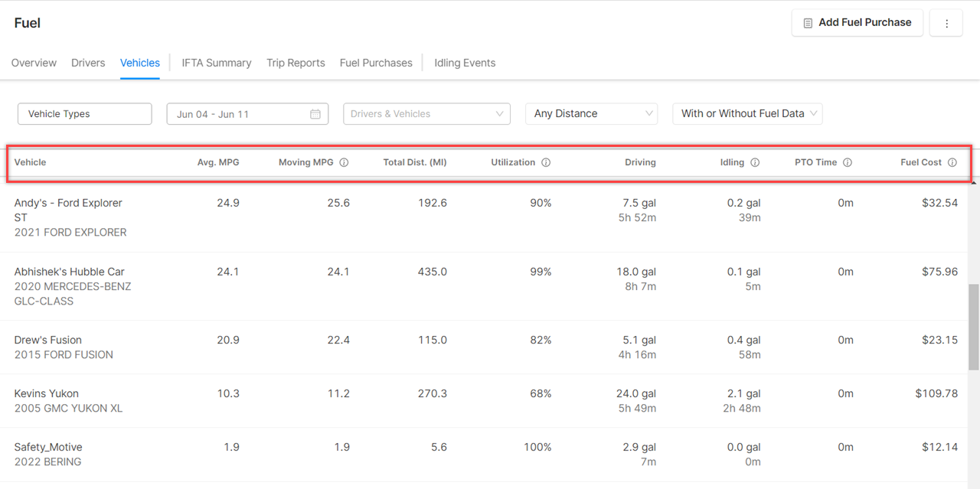The height and width of the screenshot is (489, 980).
Task: Click the info icon next to Moving MPG
Action: (344, 162)
